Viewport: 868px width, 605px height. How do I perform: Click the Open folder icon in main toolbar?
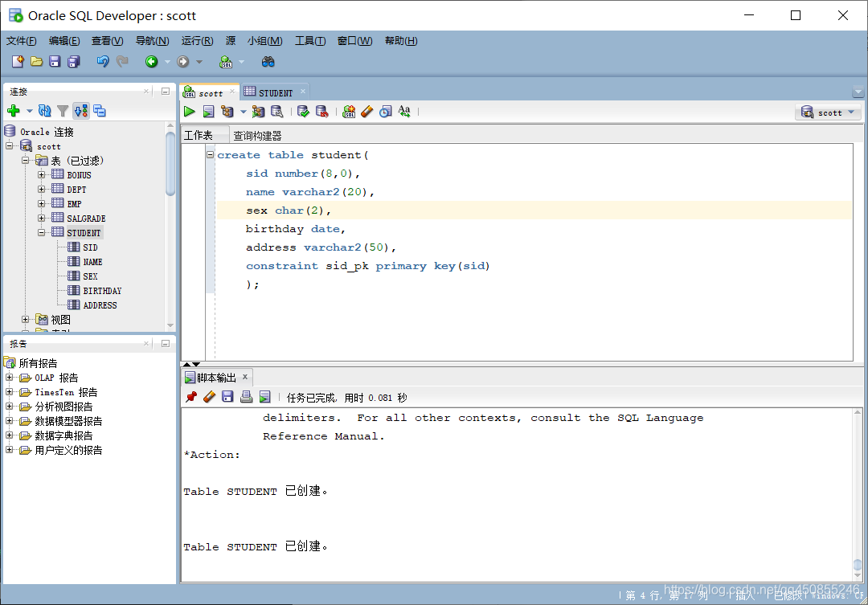click(36, 61)
